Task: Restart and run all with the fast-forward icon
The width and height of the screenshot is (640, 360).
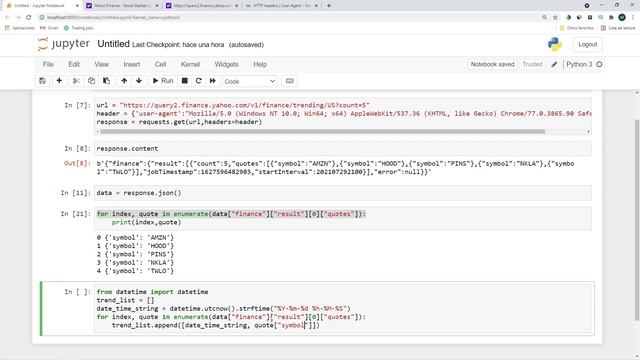Action: (213, 81)
